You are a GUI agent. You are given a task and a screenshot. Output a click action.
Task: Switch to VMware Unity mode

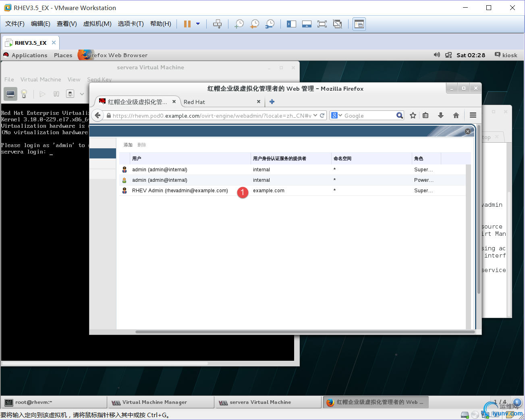click(337, 24)
